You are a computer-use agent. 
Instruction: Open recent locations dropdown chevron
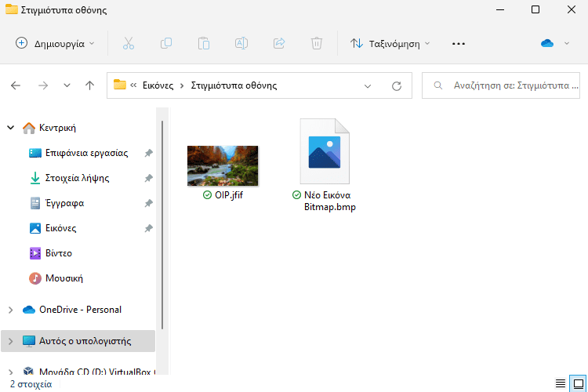[67, 85]
